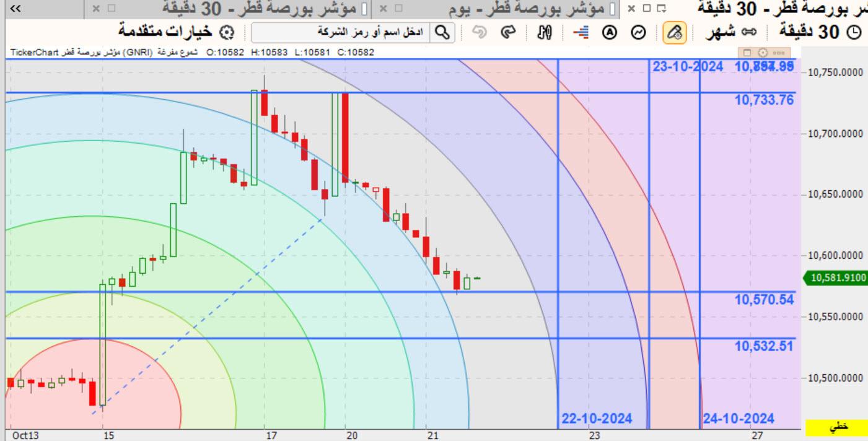Click the 10,500.0000 price axis label

(x=836, y=378)
